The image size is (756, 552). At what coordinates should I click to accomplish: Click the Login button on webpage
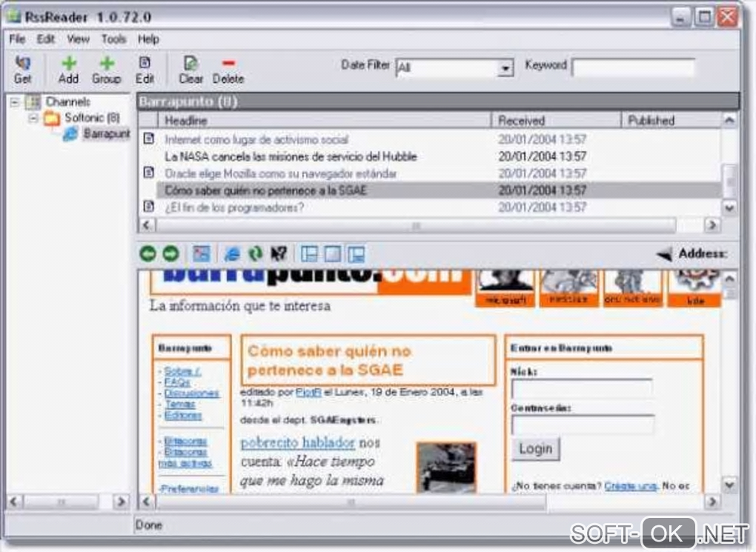coord(535,449)
